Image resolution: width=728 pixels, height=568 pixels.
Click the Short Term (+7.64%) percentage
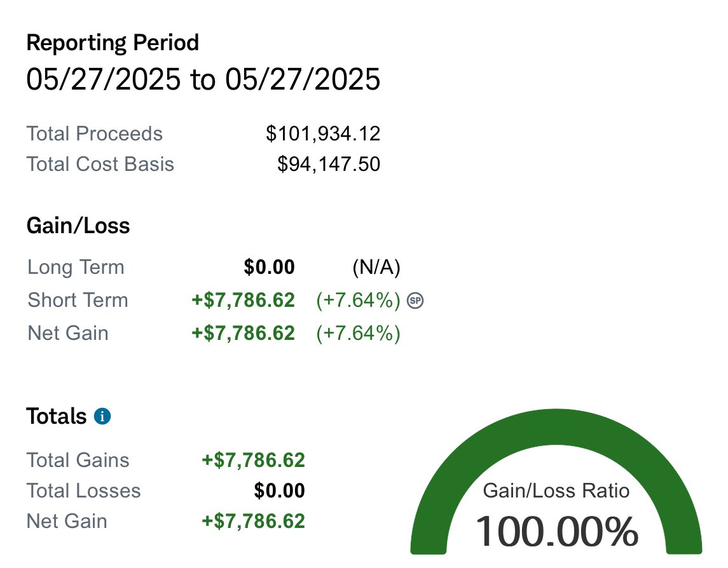coord(358,301)
